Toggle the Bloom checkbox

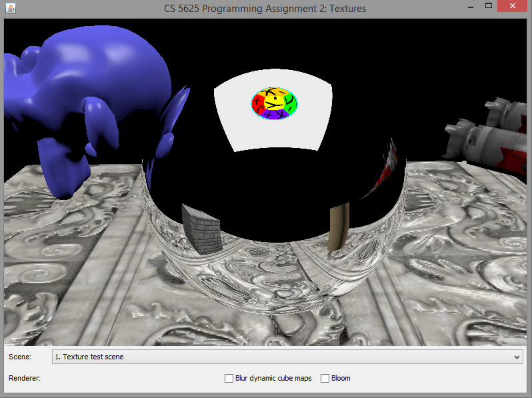(325, 379)
